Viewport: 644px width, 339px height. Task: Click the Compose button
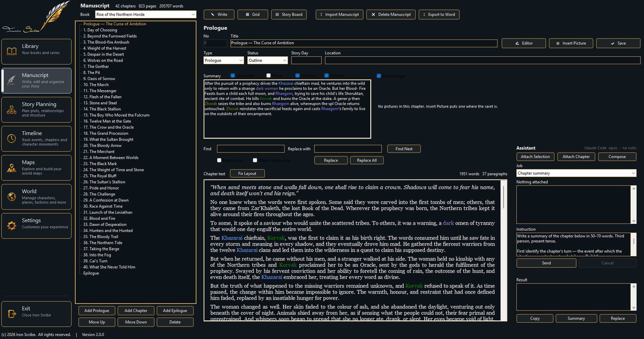[617, 157]
